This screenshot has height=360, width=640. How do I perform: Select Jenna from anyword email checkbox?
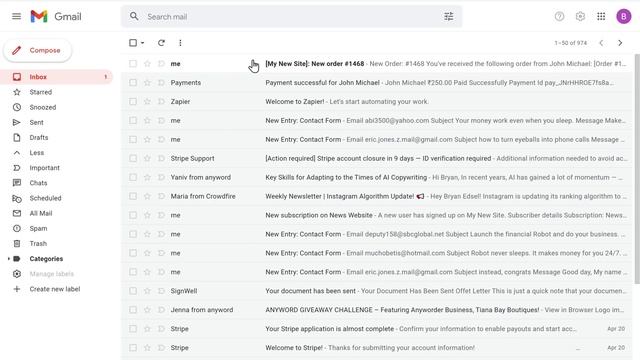(133, 310)
